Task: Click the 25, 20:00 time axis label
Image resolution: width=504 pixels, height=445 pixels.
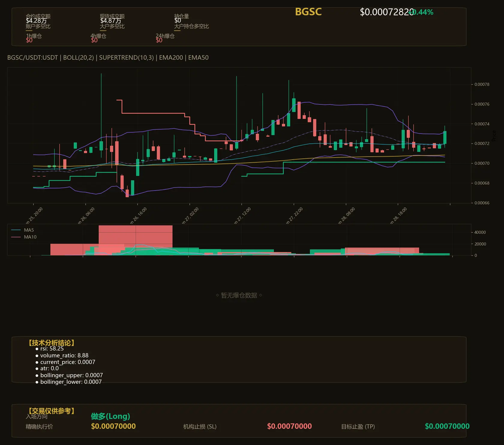Action: (x=34, y=216)
